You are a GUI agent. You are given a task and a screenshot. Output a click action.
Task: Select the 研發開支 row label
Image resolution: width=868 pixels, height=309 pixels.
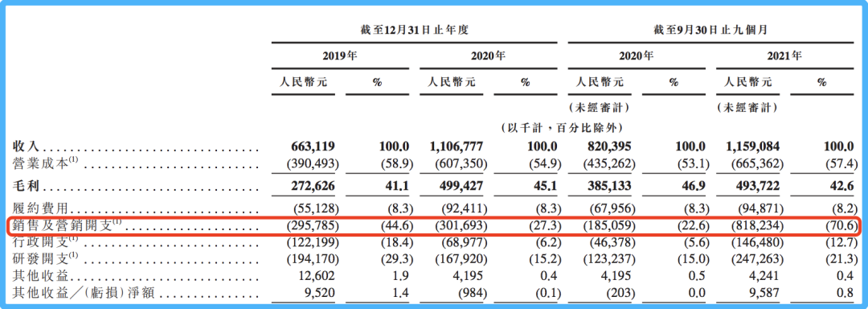coord(44,257)
